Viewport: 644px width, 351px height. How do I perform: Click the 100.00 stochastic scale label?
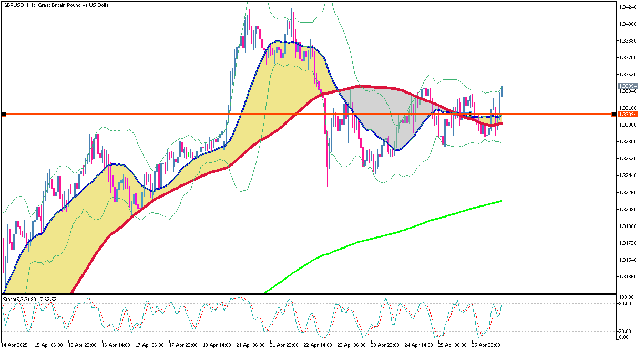pos(627,297)
